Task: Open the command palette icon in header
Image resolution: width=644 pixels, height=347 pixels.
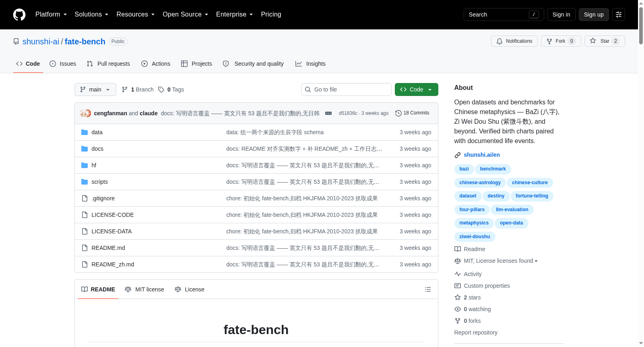Action: 619,15
